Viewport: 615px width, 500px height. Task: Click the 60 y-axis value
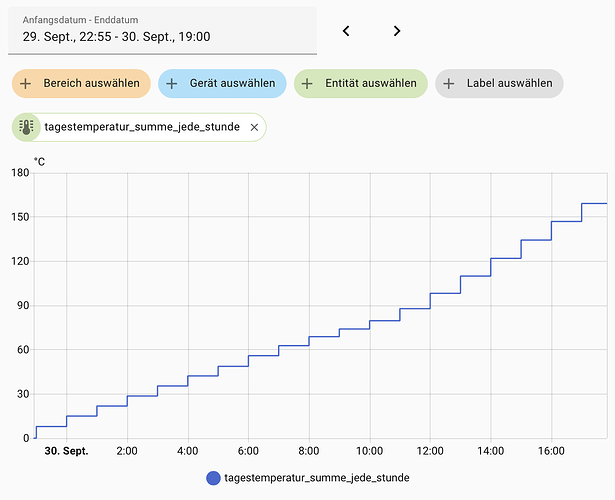coord(23,350)
